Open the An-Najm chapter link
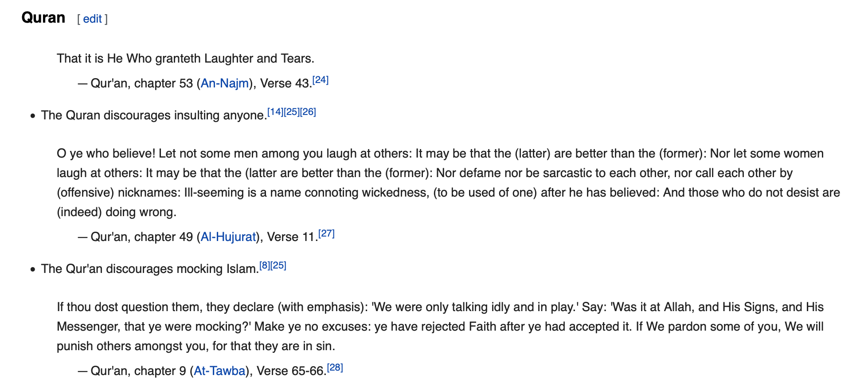Viewport: 868px width, 387px height. 225,83
